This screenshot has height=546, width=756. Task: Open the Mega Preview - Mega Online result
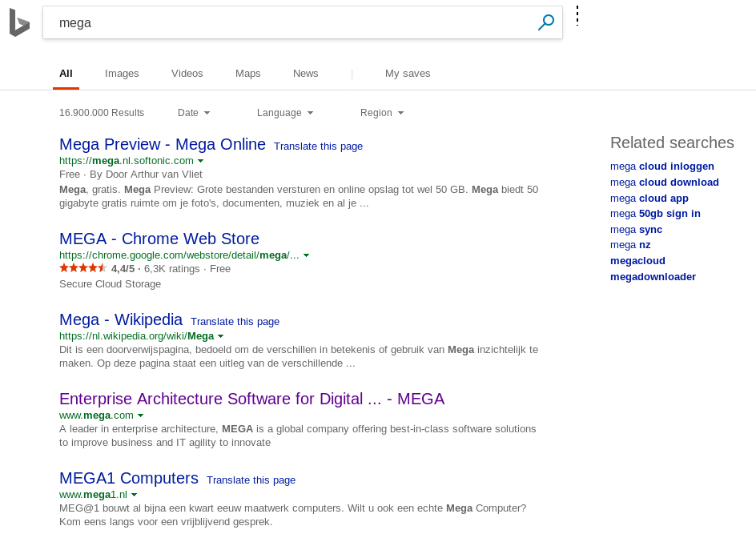click(163, 144)
